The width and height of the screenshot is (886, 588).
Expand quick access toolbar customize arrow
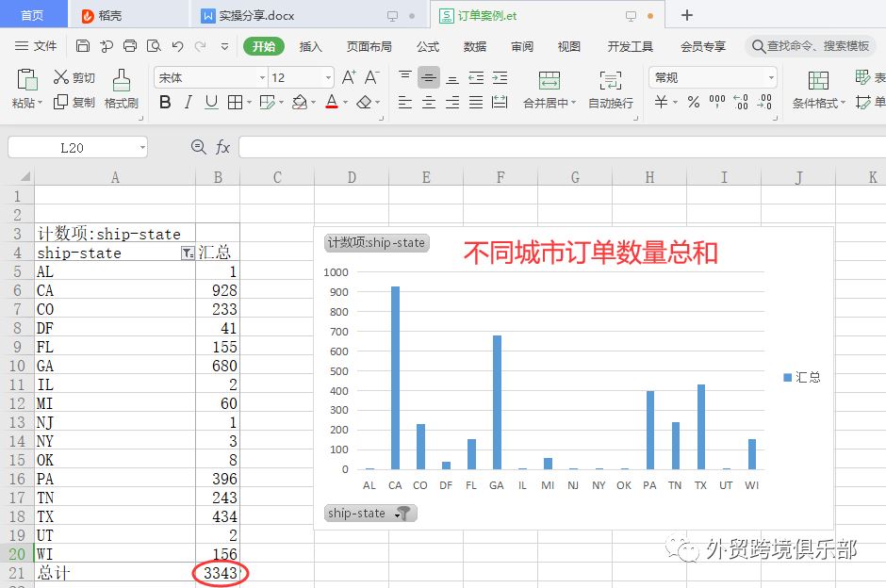click(x=224, y=46)
